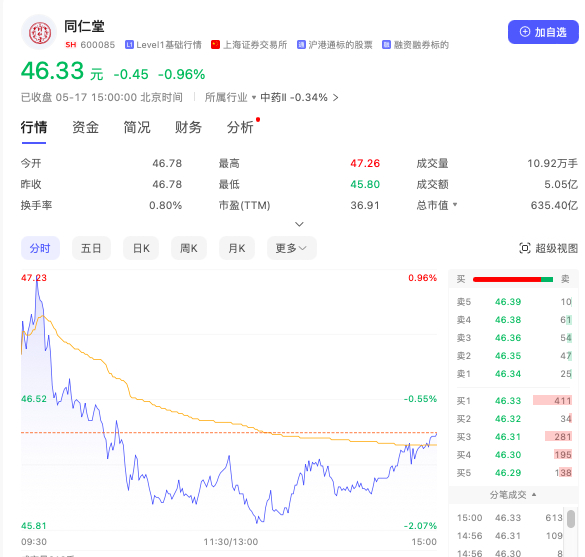585x557 pixels.
Task: Expand more quote details with chevron
Action: 299,224
